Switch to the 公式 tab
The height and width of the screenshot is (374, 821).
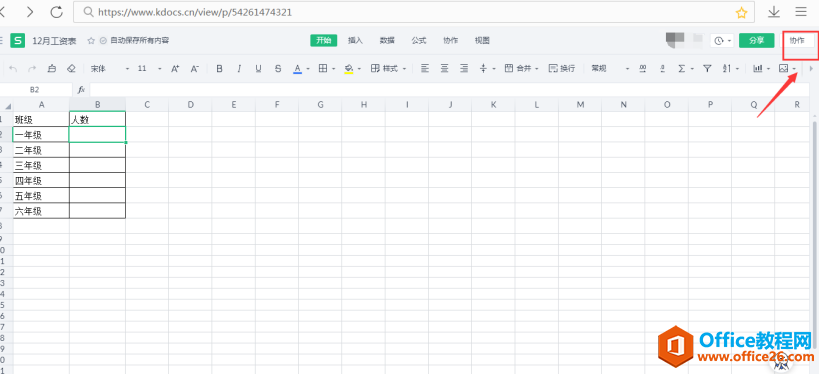point(418,40)
